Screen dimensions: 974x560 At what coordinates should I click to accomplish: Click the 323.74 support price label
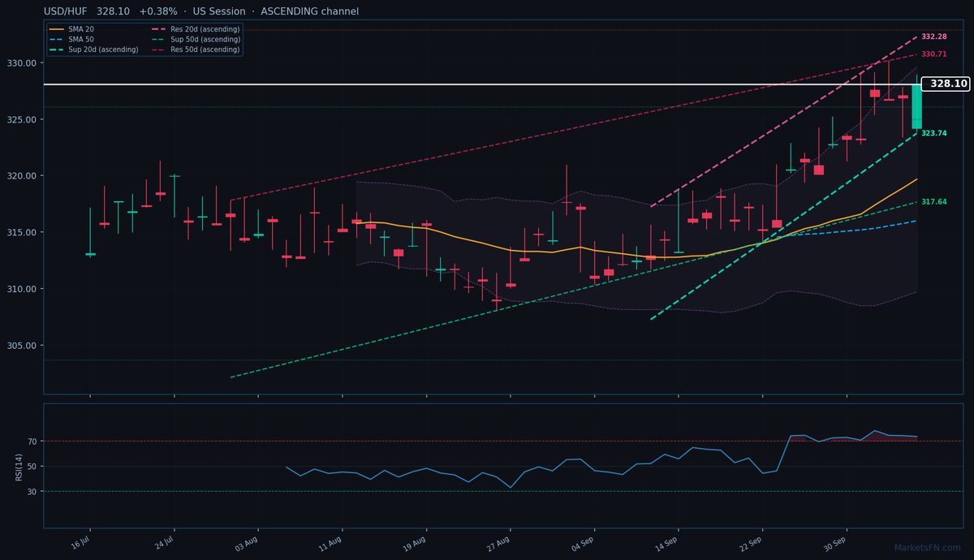coord(934,133)
